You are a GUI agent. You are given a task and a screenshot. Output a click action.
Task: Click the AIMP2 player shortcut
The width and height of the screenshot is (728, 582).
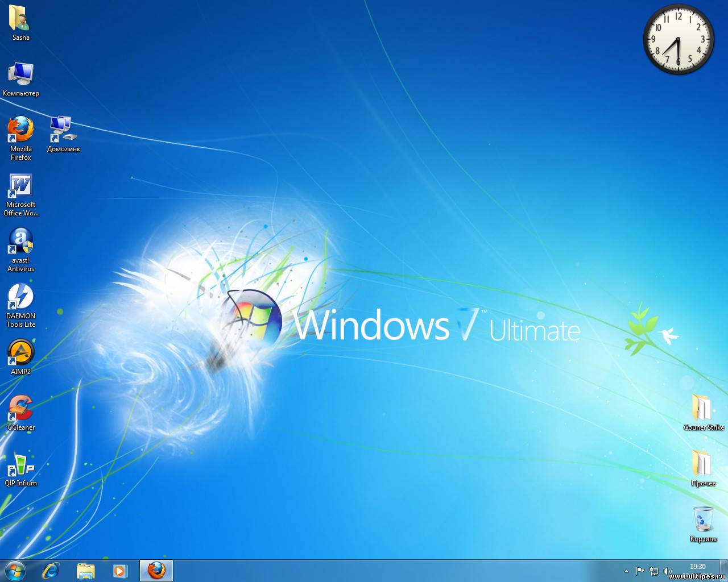(x=20, y=353)
